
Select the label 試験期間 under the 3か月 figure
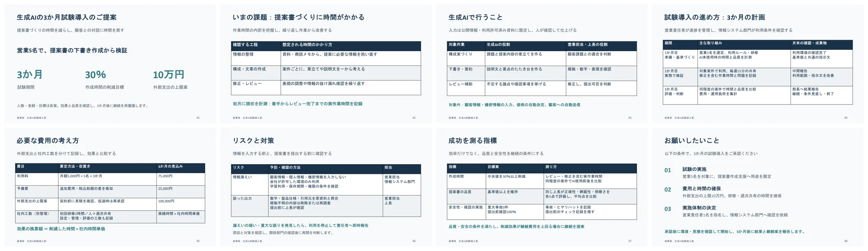point(26,87)
